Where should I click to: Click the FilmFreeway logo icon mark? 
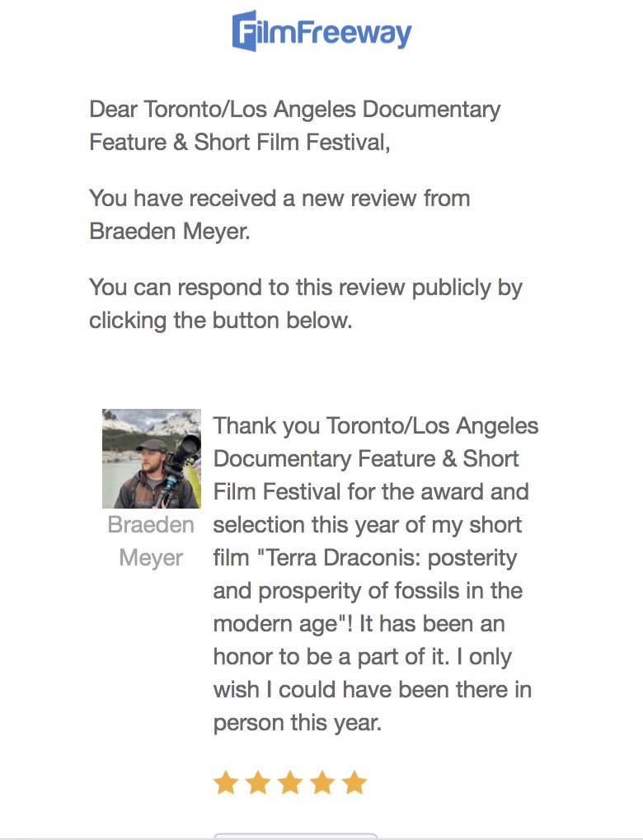(x=244, y=32)
